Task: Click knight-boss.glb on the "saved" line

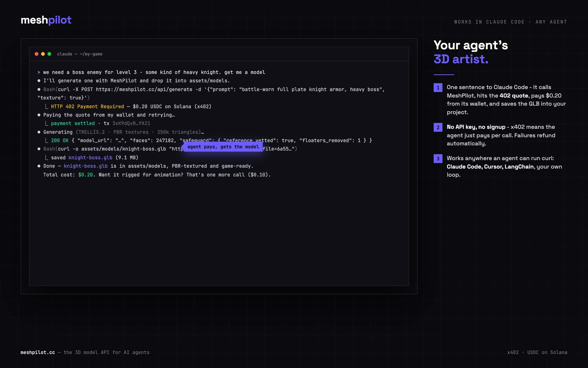Action: pyautogui.click(x=90, y=158)
